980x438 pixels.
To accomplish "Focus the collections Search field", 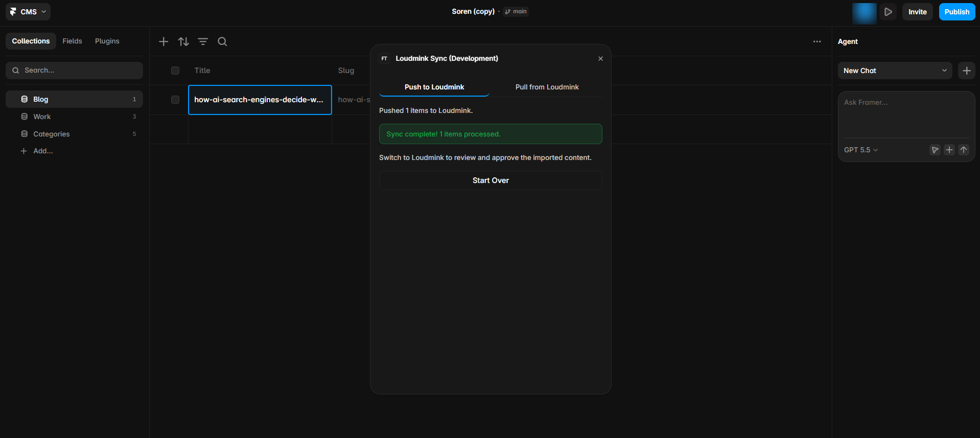I will 74,71.
